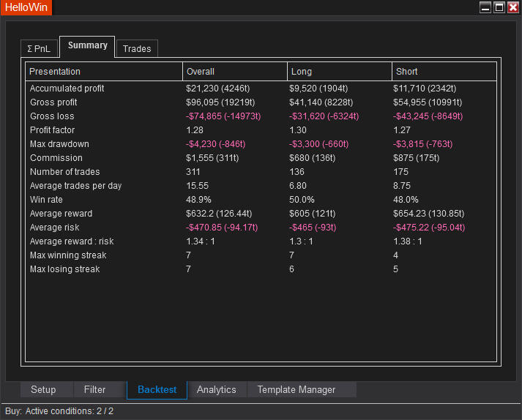Close the HelloWin window
Screen dimensions: 522x420
click(x=512, y=7)
